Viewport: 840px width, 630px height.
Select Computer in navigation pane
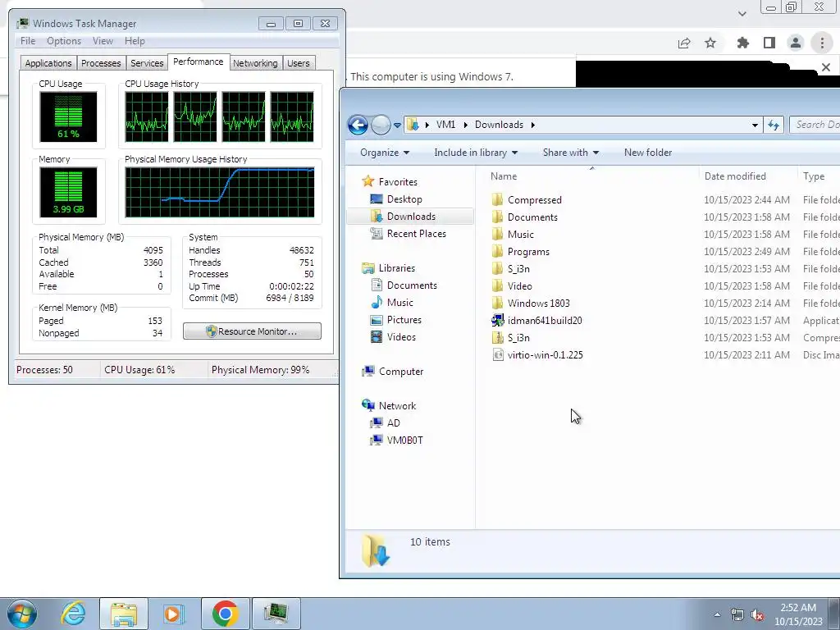400,372
